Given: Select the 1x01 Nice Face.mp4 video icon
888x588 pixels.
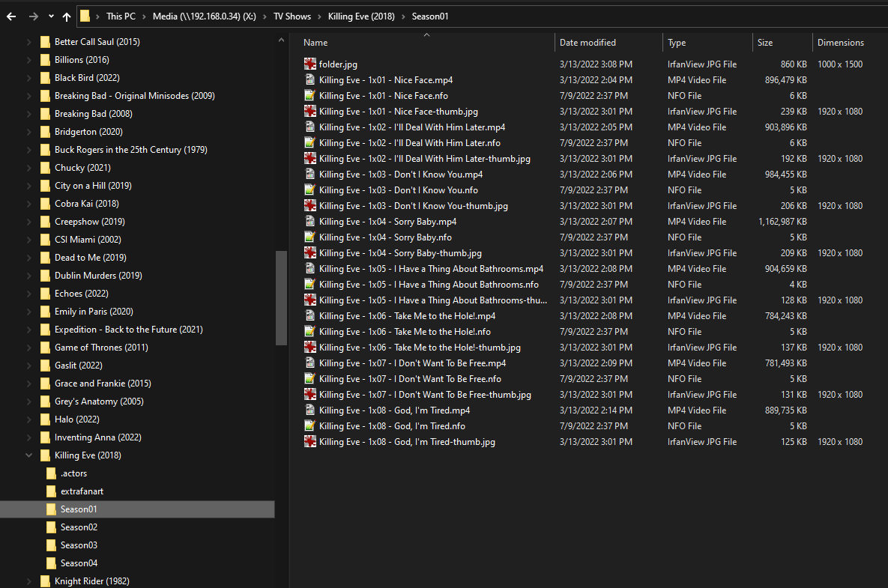Looking at the screenshot, I should click(309, 80).
